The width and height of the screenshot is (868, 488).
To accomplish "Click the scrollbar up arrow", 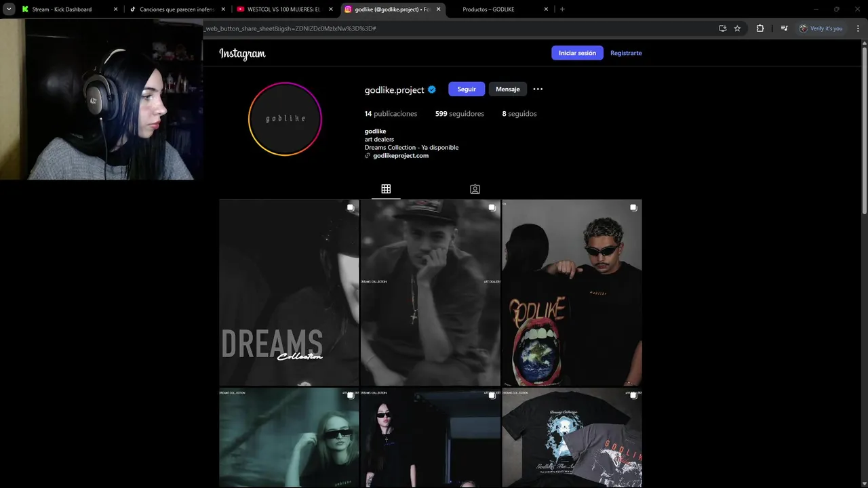I will (864, 43).
